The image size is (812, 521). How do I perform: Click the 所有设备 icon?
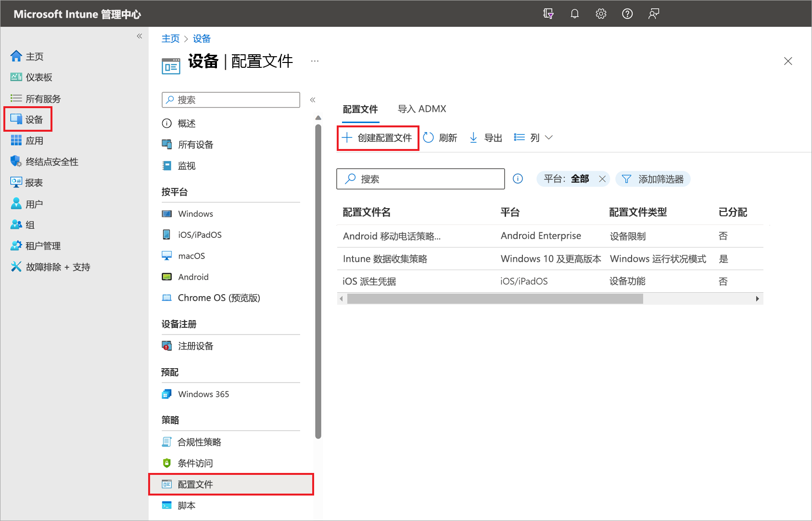click(x=167, y=144)
